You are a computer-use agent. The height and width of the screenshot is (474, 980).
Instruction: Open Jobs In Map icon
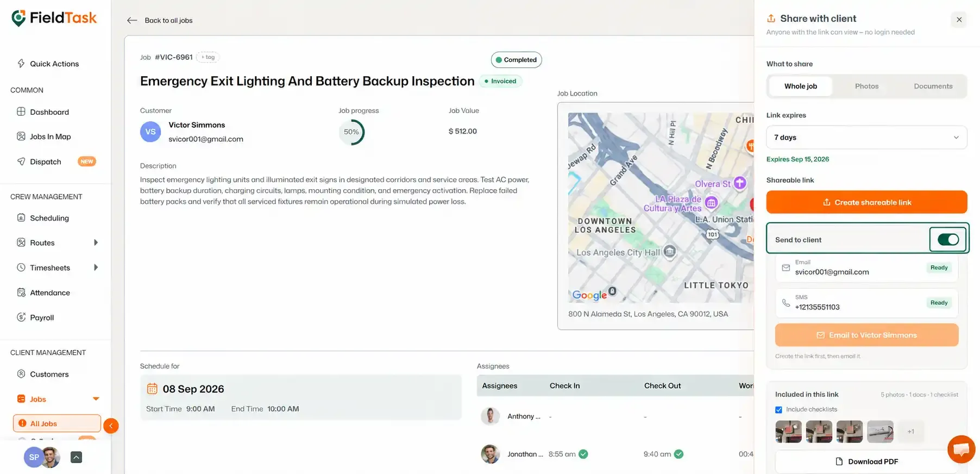21,136
